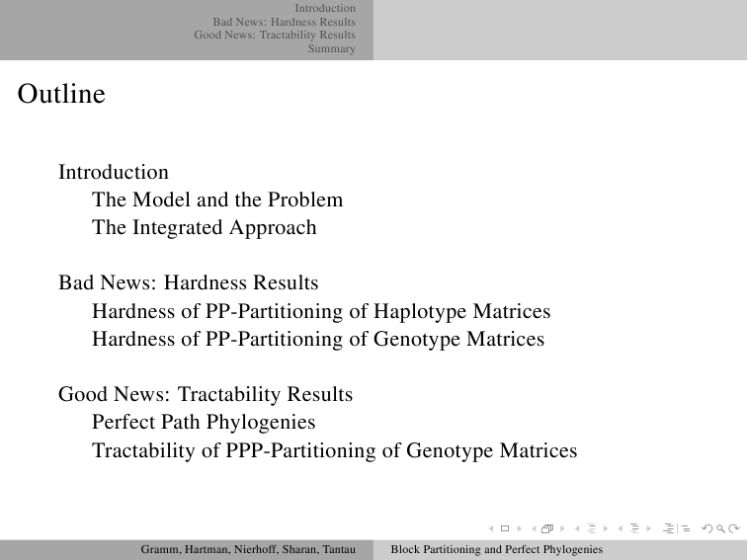This screenshot has width=747, height=560.
Task: Go to the next frame arrow
Action: click(x=562, y=528)
